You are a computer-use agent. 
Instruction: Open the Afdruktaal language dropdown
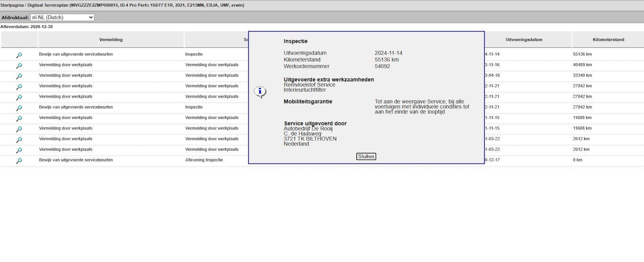coord(62,17)
